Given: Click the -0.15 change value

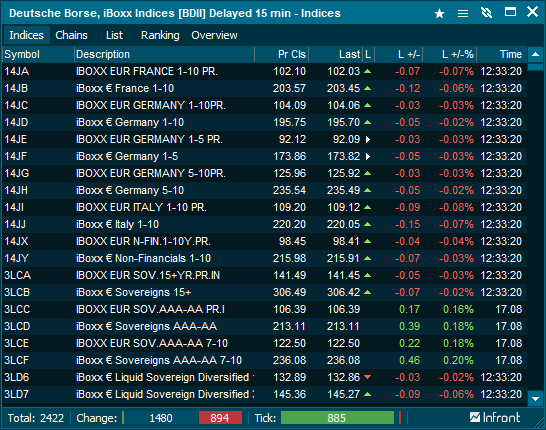Looking at the screenshot, I should click(407, 225).
